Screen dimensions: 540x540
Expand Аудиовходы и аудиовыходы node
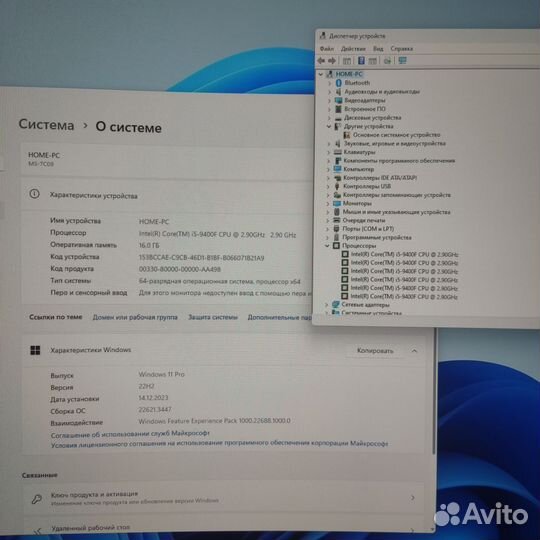(x=330, y=92)
